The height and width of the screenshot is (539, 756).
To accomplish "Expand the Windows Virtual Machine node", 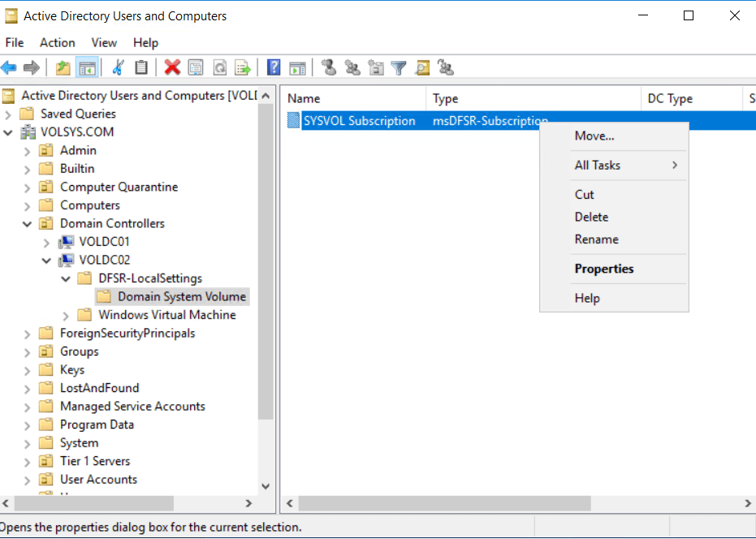I will 66,315.
